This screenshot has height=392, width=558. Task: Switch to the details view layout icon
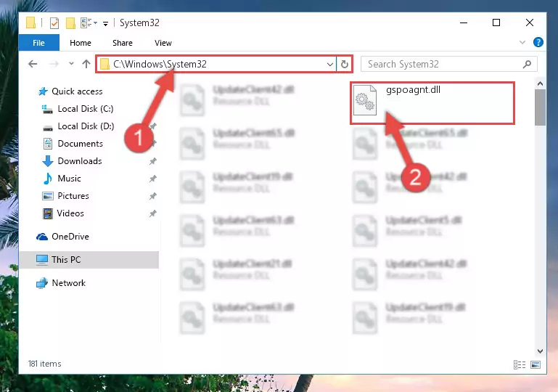[520, 364]
